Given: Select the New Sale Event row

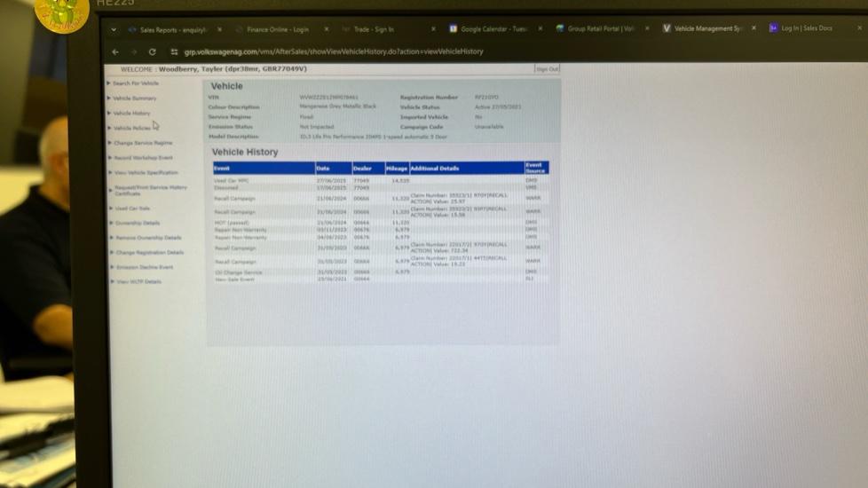Looking at the screenshot, I should click(381, 279).
